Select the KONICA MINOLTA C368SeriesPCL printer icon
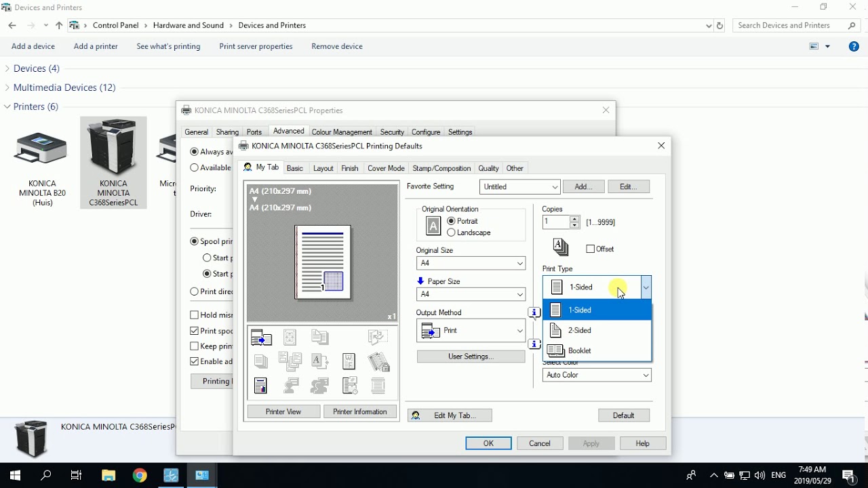The width and height of the screenshot is (868, 488). click(113, 163)
